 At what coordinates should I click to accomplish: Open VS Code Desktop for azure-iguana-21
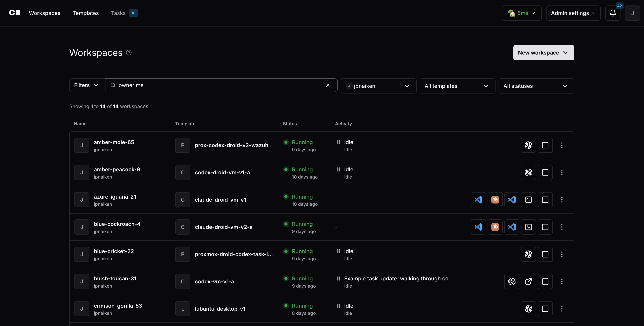pos(478,200)
